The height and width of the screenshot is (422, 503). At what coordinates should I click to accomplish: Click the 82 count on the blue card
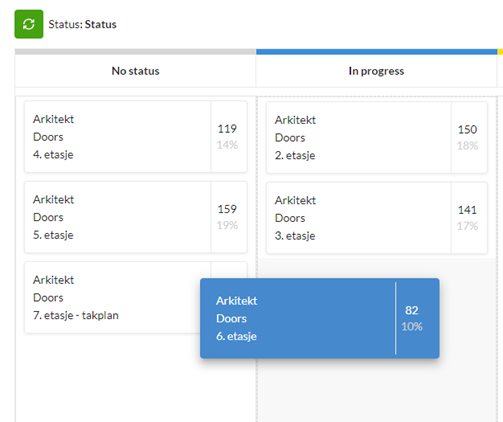tap(412, 310)
